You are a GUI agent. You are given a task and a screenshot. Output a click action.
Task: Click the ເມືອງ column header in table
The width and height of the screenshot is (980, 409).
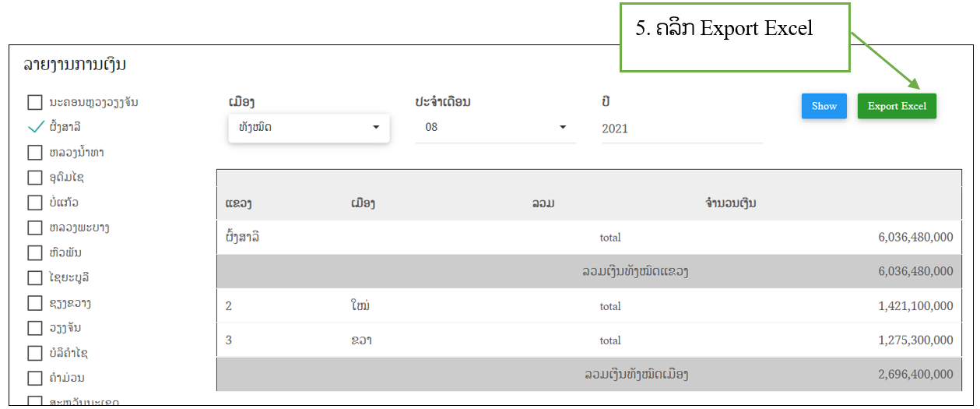tap(364, 203)
